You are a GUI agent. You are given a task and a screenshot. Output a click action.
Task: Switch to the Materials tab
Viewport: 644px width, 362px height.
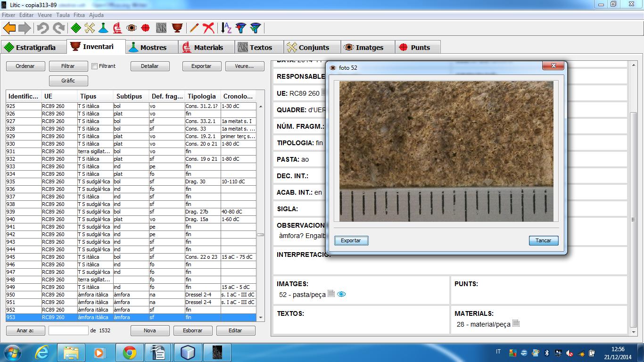(203, 48)
